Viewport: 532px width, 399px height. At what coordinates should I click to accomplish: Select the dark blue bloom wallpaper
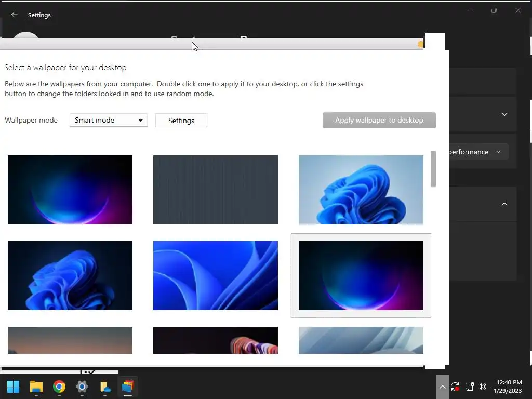click(x=70, y=275)
